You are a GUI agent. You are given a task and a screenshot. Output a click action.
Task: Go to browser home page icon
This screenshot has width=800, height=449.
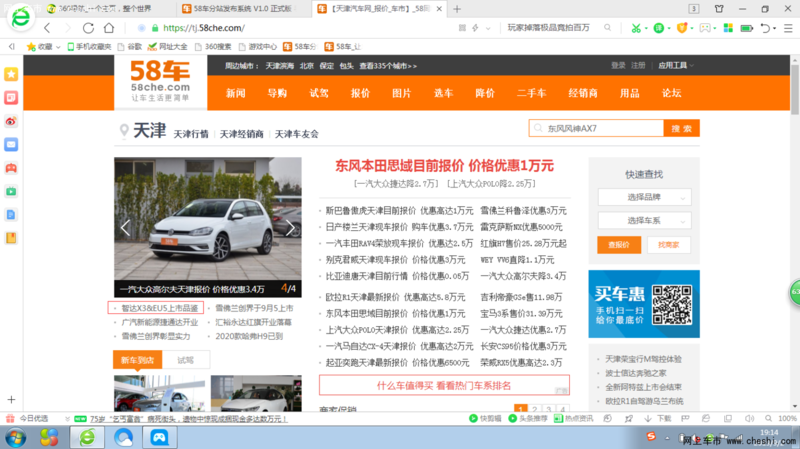point(109,28)
